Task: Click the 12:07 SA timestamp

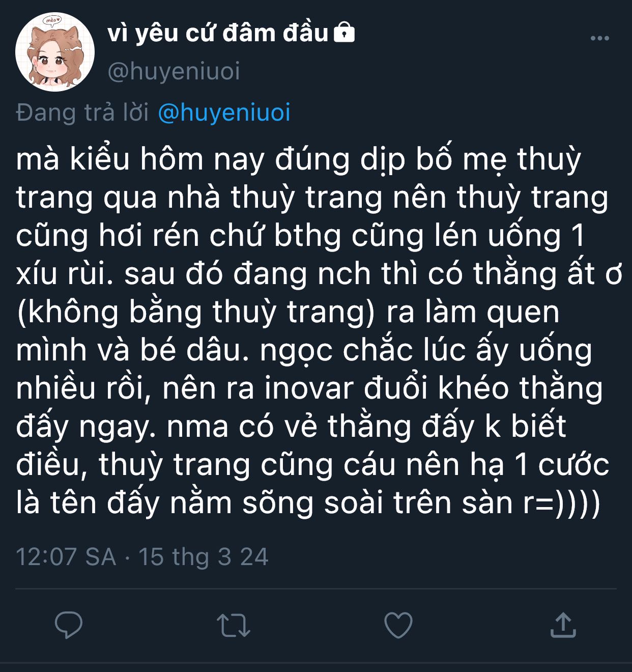Action: click(x=66, y=556)
